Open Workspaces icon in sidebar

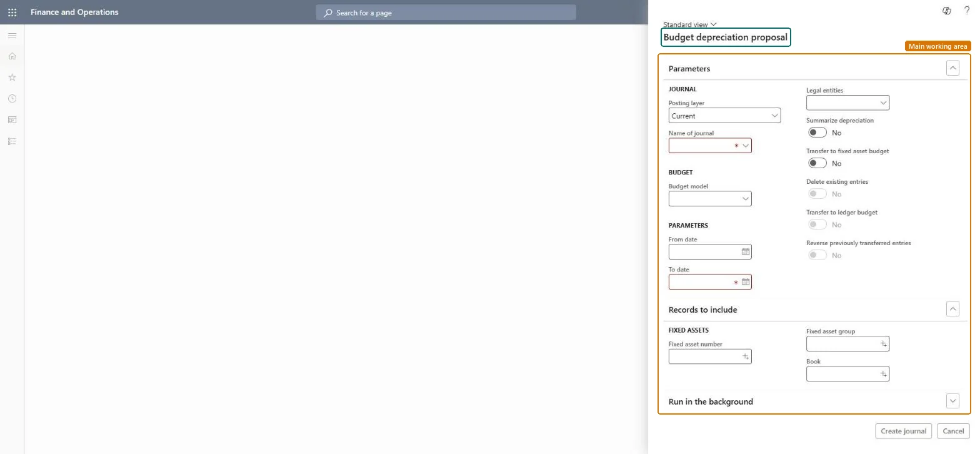12,120
